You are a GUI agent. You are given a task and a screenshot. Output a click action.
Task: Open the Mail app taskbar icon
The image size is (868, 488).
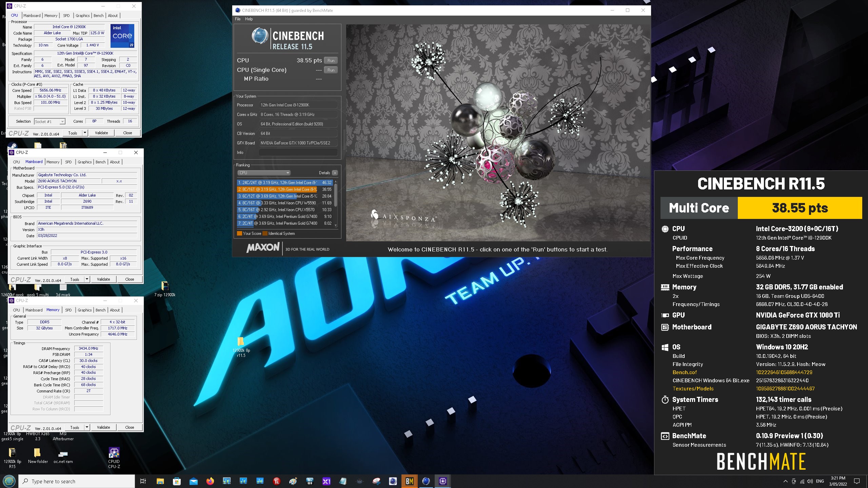[x=193, y=481]
